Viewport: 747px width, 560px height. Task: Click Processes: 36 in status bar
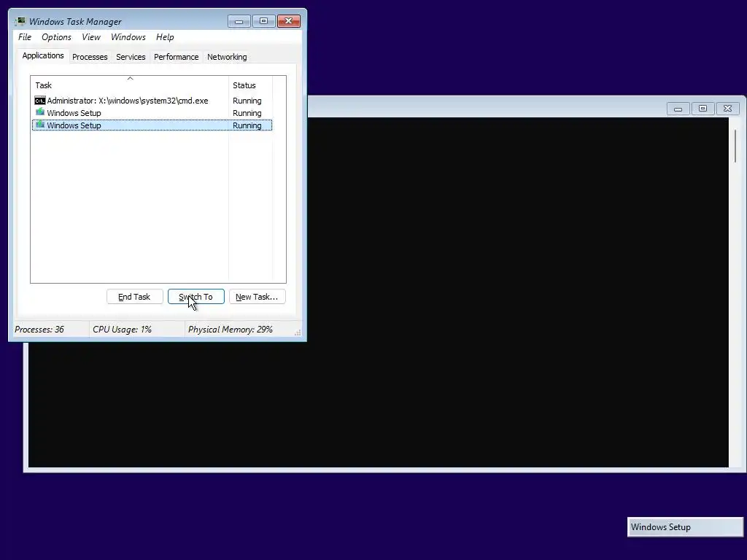[x=39, y=330]
